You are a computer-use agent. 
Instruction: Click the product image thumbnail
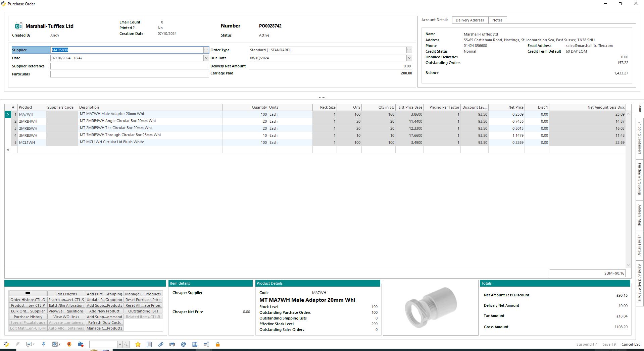pyautogui.click(x=431, y=308)
